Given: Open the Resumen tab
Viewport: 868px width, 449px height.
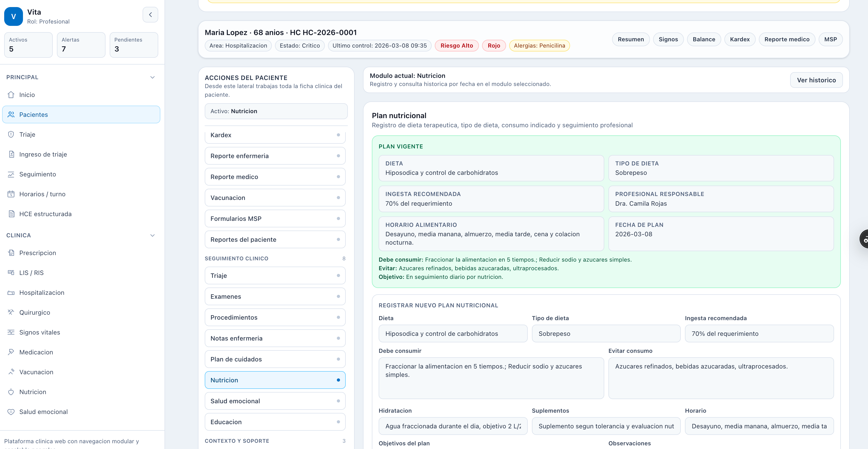Looking at the screenshot, I should pyautogui.click(x=631, y=39).
